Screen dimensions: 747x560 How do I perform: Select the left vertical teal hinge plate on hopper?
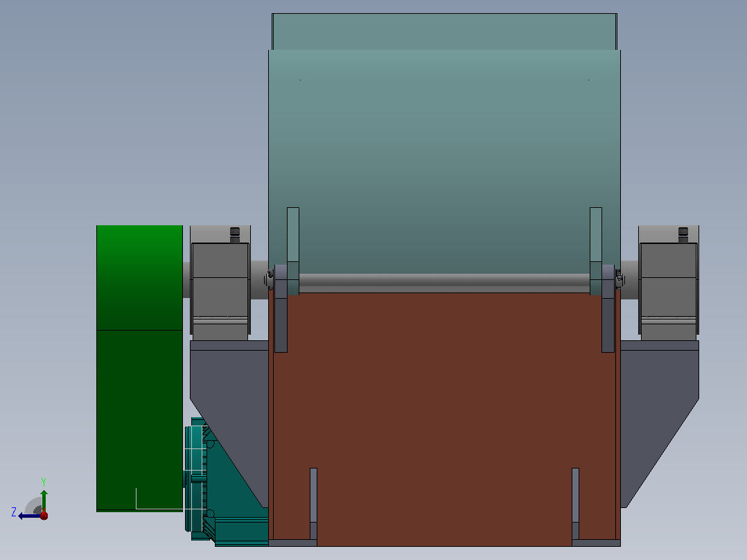click(293, 251)
